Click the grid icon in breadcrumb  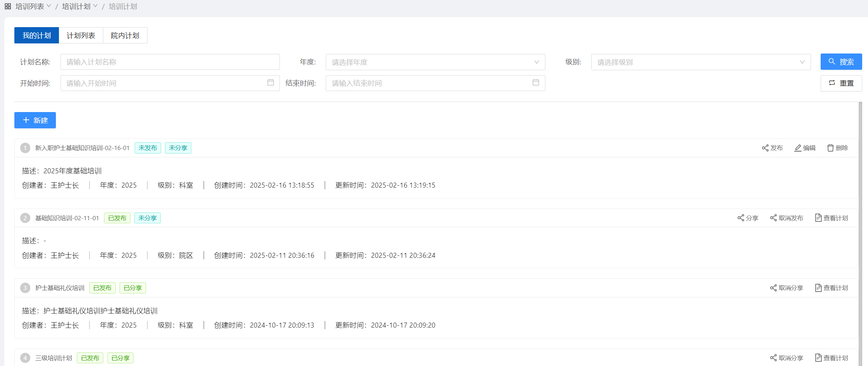(x=8, y=7)
